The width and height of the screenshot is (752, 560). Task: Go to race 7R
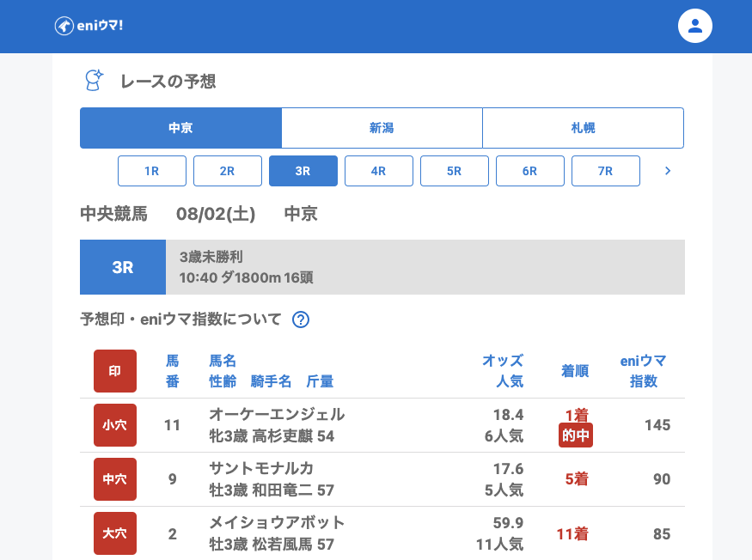pos(606,171)
